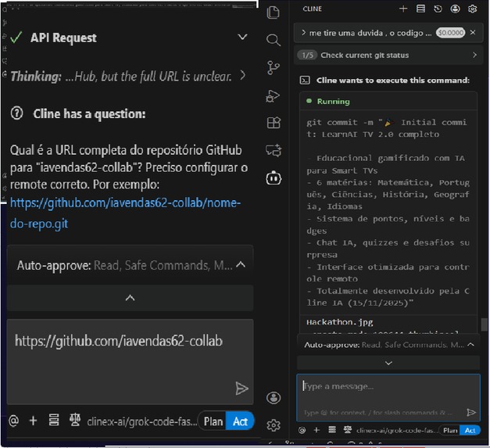Click collapse chevron bar above left input

[x=130, y=298]
